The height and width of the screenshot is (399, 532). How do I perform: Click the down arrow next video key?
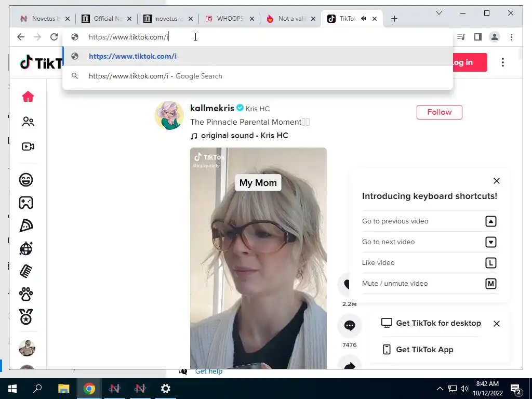491,242
